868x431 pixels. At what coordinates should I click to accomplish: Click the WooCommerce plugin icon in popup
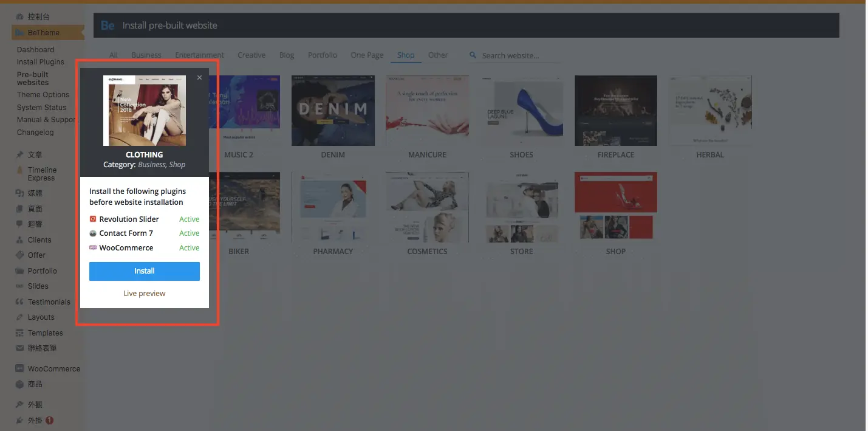(93, 248)
